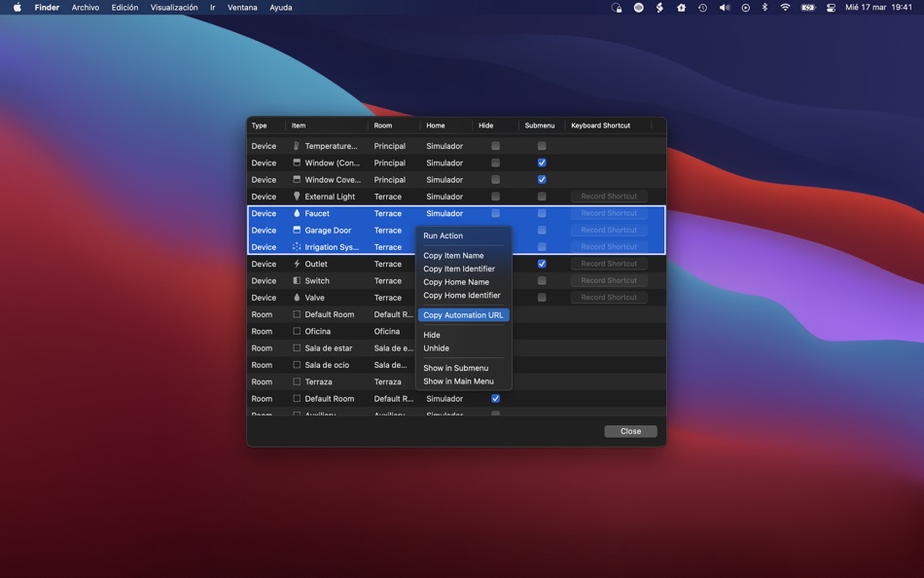Click Record Shortcut in the Faucet row
The width and height of the screenshot is (924, 578).
[609, 213]
